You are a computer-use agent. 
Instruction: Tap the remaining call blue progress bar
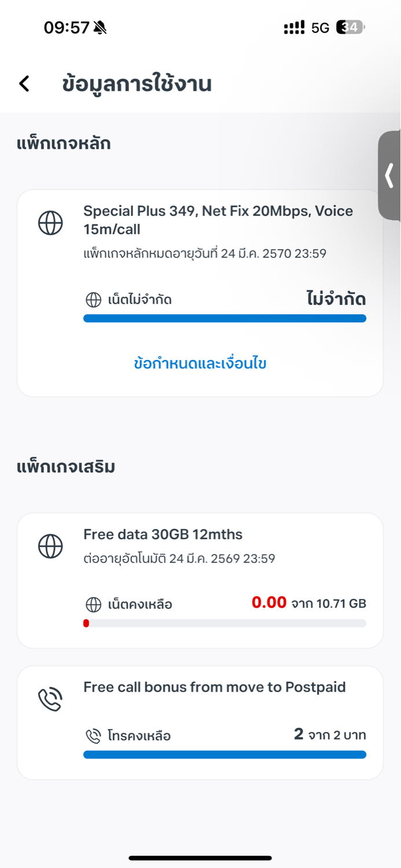tap(225, 755)
